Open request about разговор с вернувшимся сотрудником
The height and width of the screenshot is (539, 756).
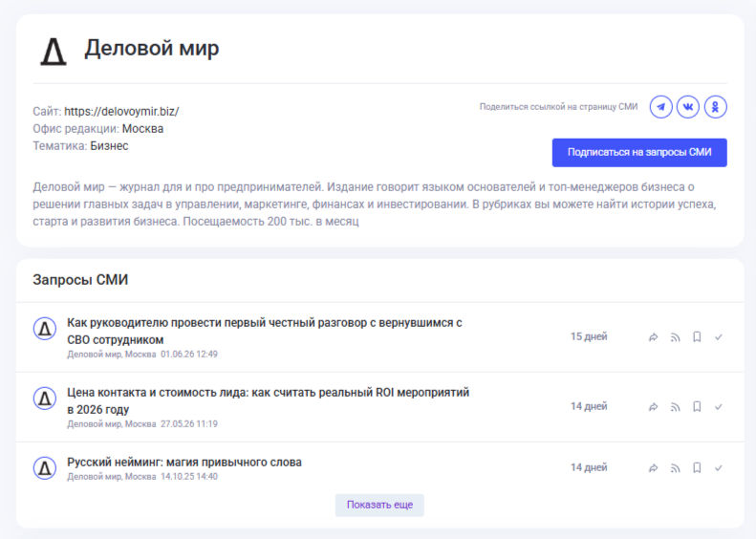(x=264, y=332)
